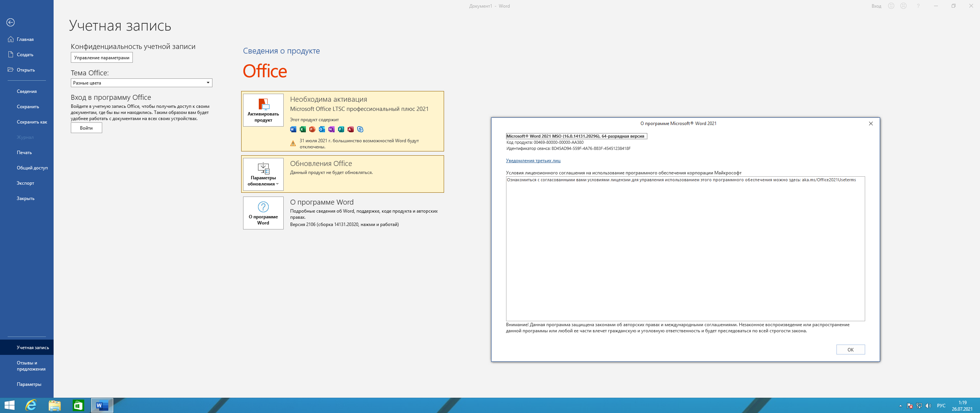This screenshot has width=980, height=413.
Task: Click the back arrow icon
Action: [11, 23]
